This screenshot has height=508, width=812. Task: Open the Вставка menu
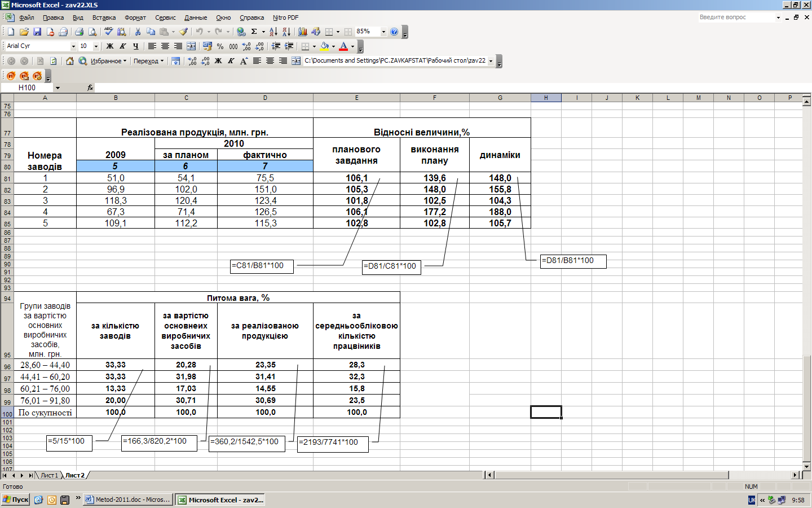(x=104, y=17)
